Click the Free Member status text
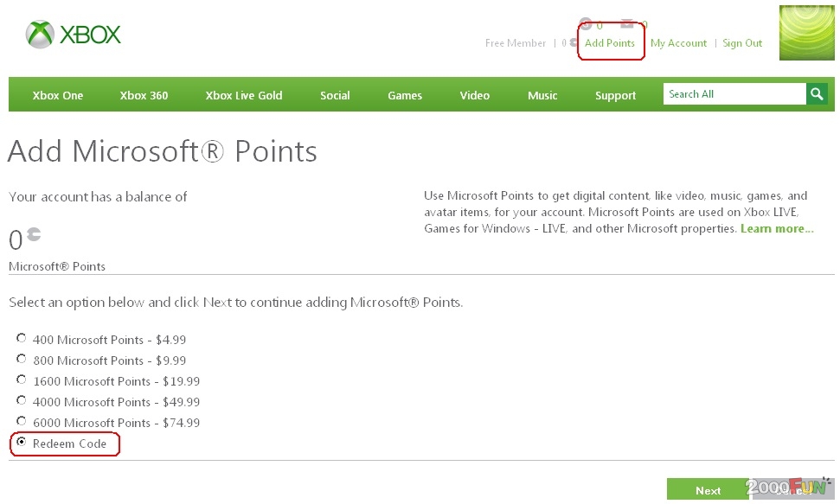Screen dimensions: 840x504 point(516,43)
